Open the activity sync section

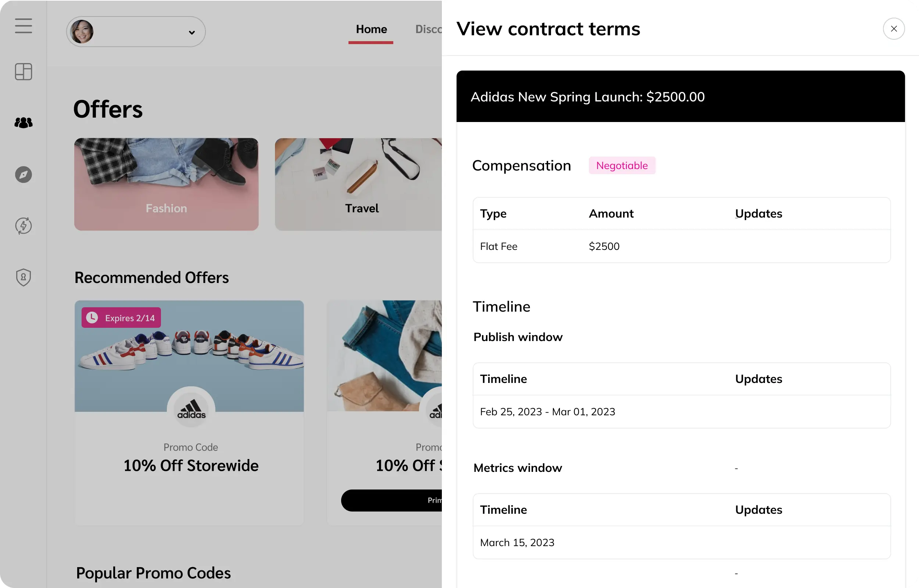pyautogui.click(x=23, y=226)
